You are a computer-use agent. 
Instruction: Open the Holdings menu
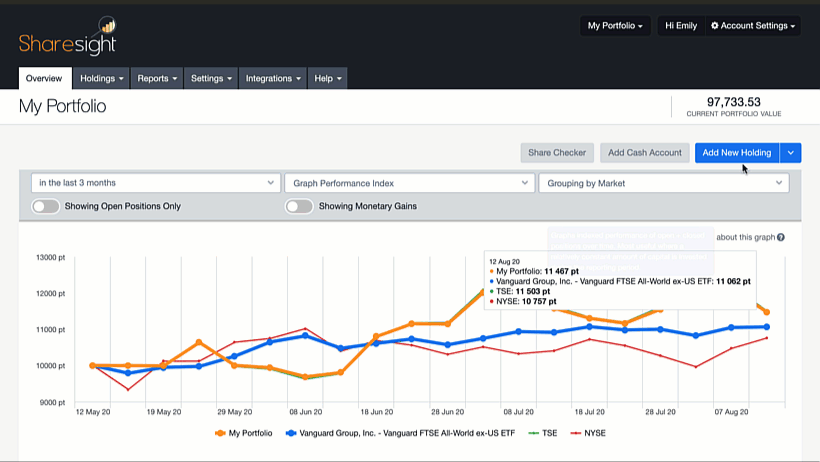point(101,78)
